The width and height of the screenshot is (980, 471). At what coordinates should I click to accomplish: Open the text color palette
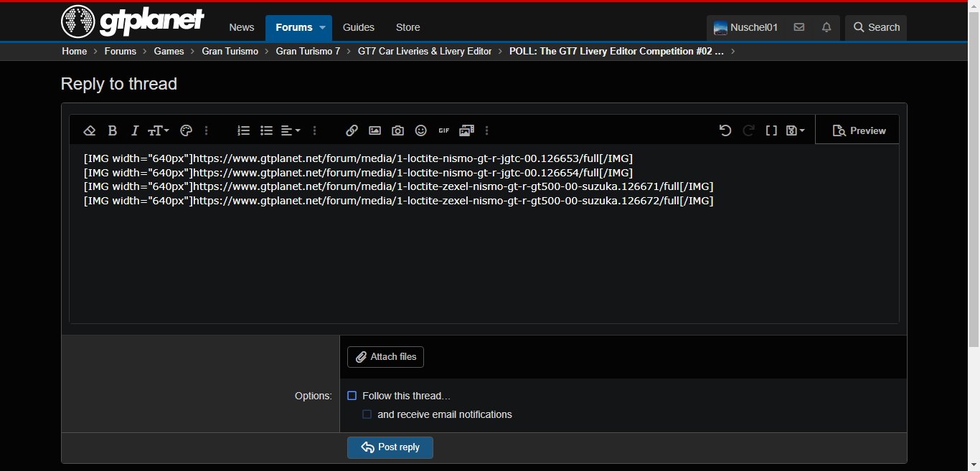[187, 130]
